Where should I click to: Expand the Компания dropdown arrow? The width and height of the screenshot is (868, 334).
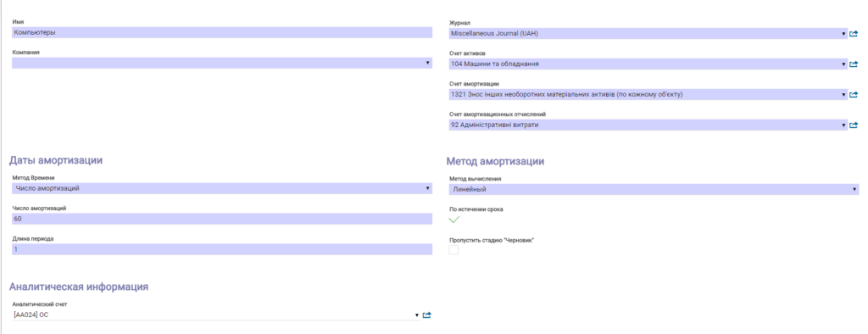coord(428,63)
